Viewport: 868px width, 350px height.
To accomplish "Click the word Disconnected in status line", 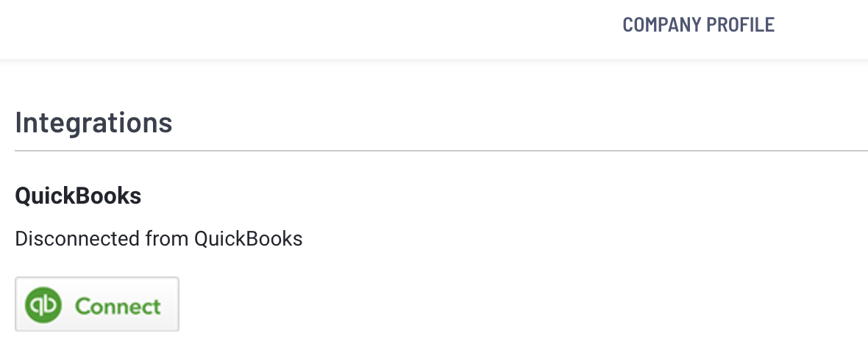I will pos(77,239).
